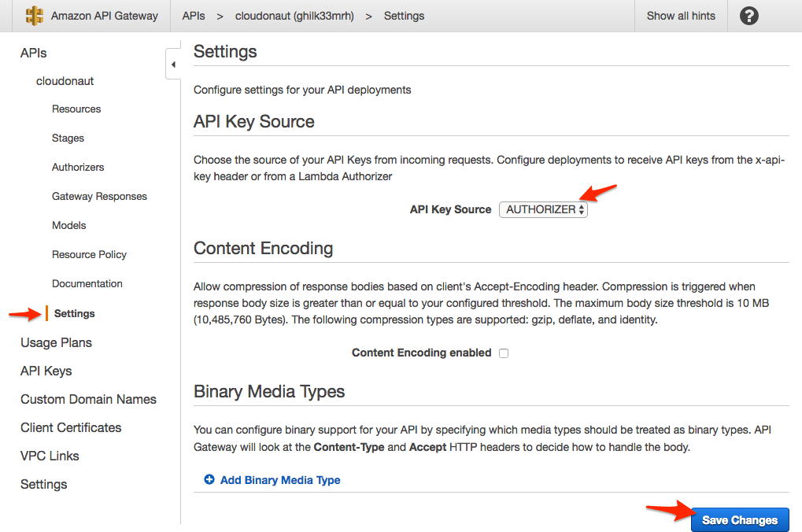The image size is (802, 532).
Task: Go to Stages in the sidebar
Action: pos(68,139)
